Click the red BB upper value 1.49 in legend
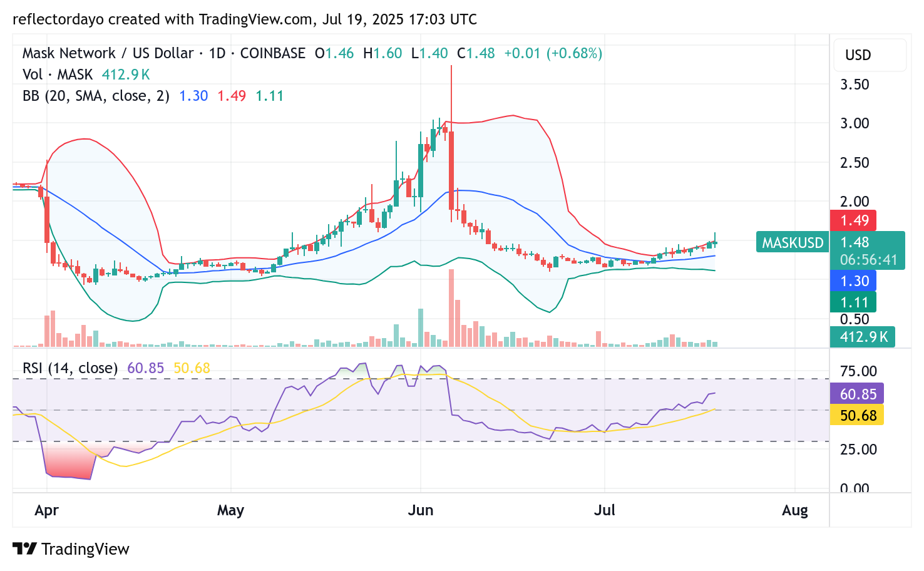924x571 pixels. (x=232, y=96)
